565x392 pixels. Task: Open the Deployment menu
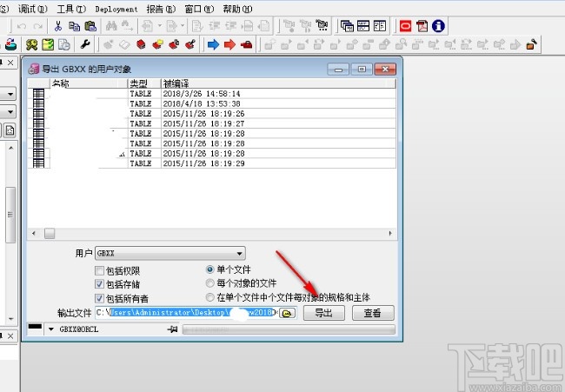point(116,9)
